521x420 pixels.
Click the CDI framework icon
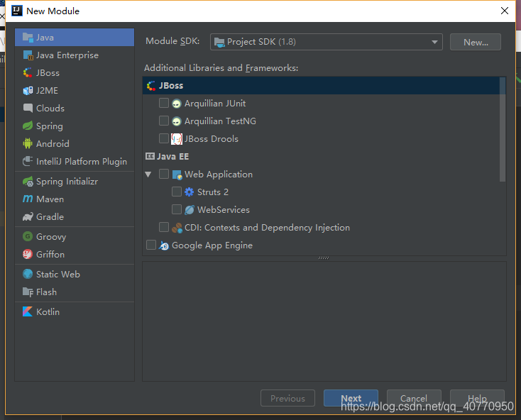(x=177, y=228)
